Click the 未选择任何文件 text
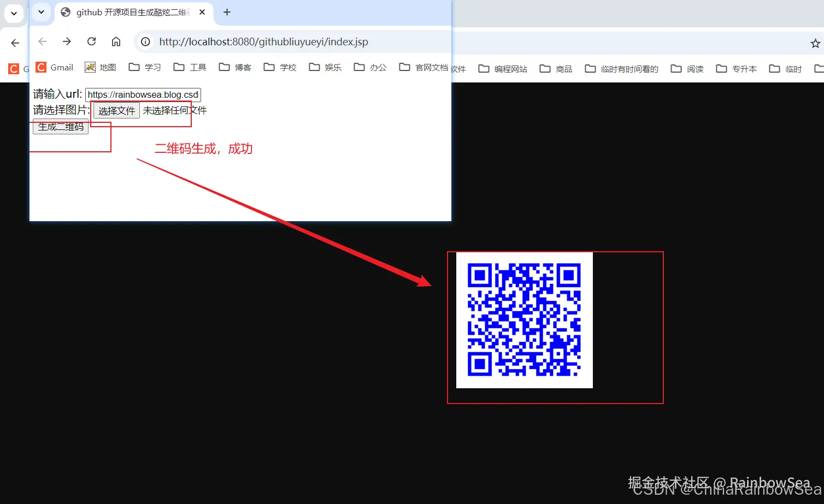The height and width of the screenshot is (504, 824). (x=175, y=110)
